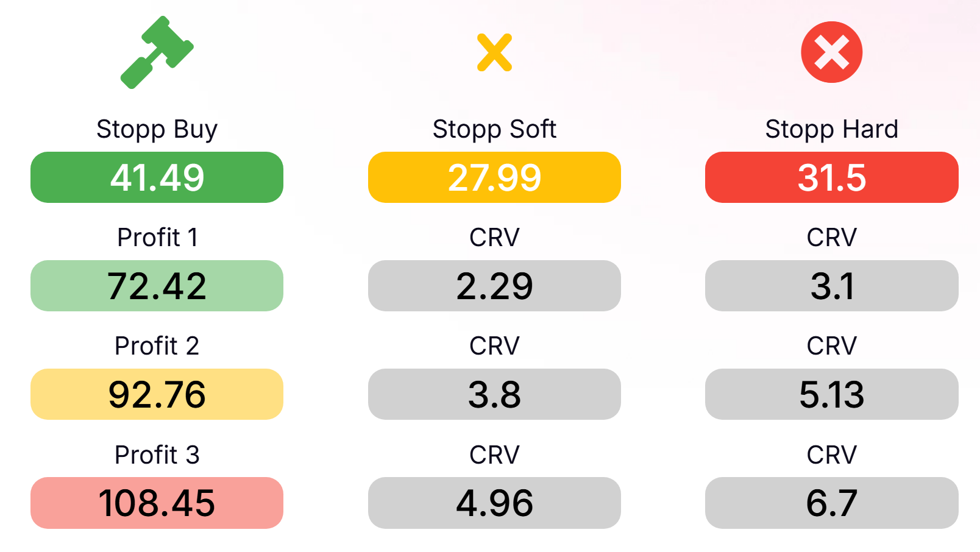Click the Stopp Buy label text
980x552 pixels.
(157, 129)
